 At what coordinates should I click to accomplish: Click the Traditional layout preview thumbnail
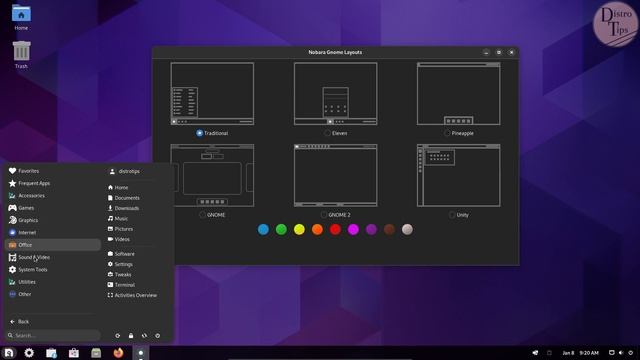212,93
